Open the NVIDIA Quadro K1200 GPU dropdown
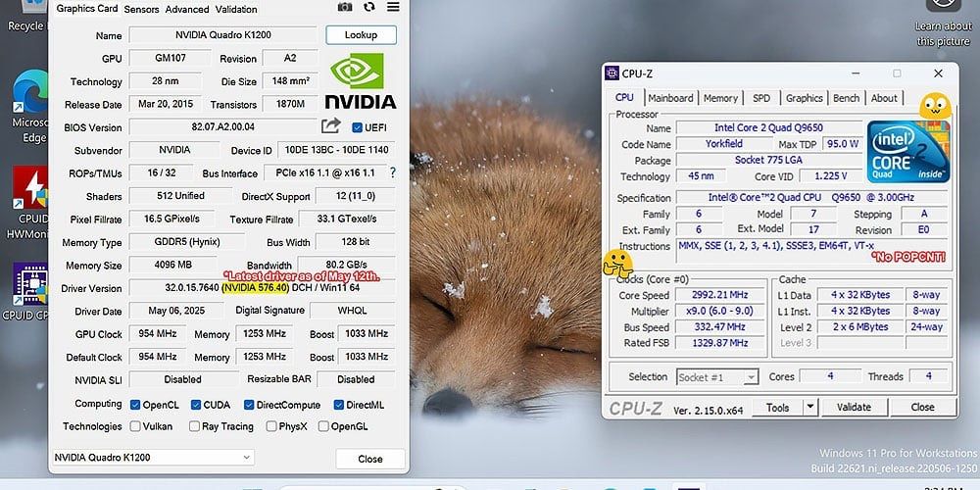This screenshot has width=980, height=490. [152, 458]
